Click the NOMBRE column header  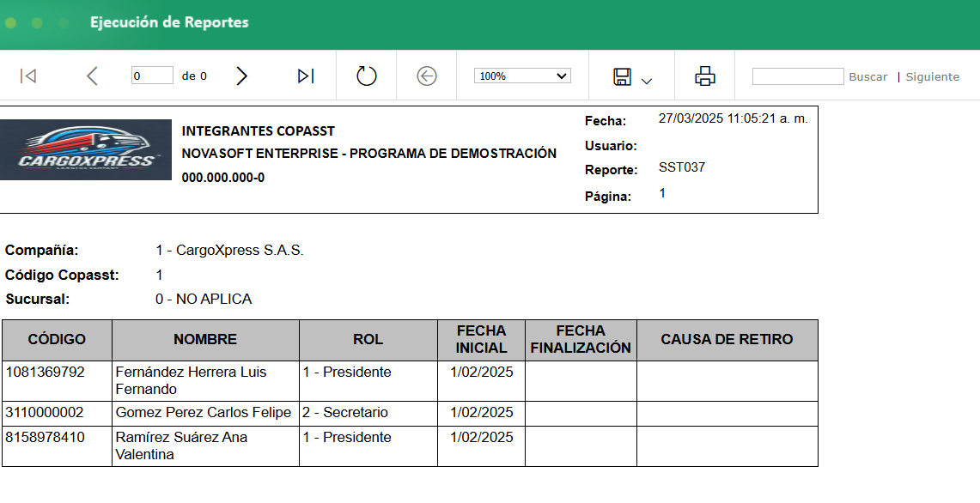click(x=204, y=339)
